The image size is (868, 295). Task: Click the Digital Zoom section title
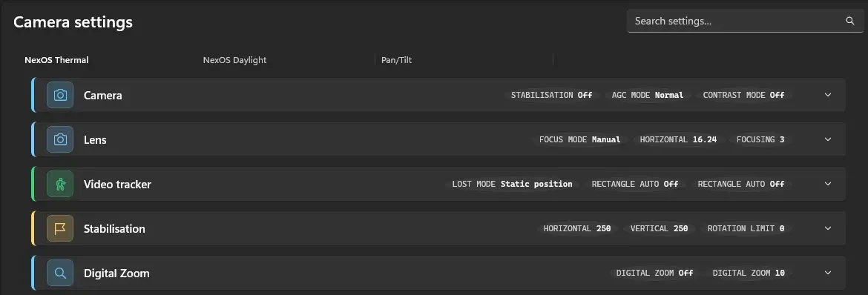[x=116, y=273]
